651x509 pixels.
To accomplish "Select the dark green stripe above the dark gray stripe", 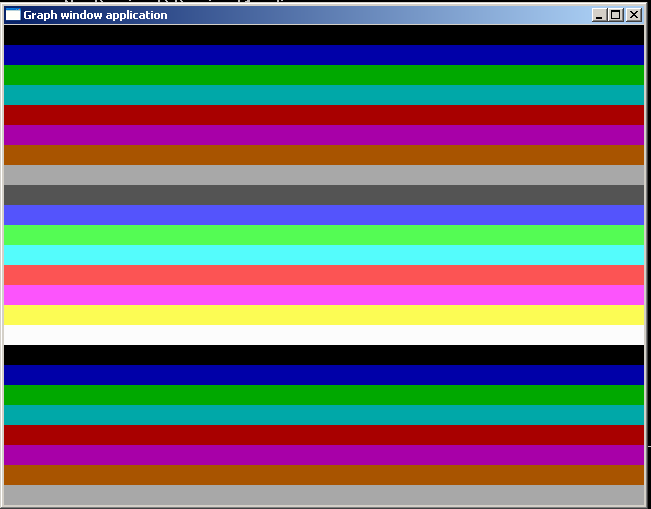I will 324,75.
